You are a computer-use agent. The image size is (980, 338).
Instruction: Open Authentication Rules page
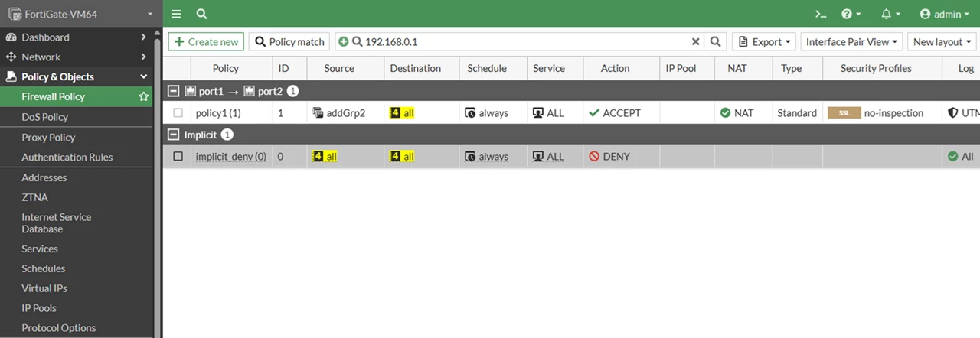[67, 157]
